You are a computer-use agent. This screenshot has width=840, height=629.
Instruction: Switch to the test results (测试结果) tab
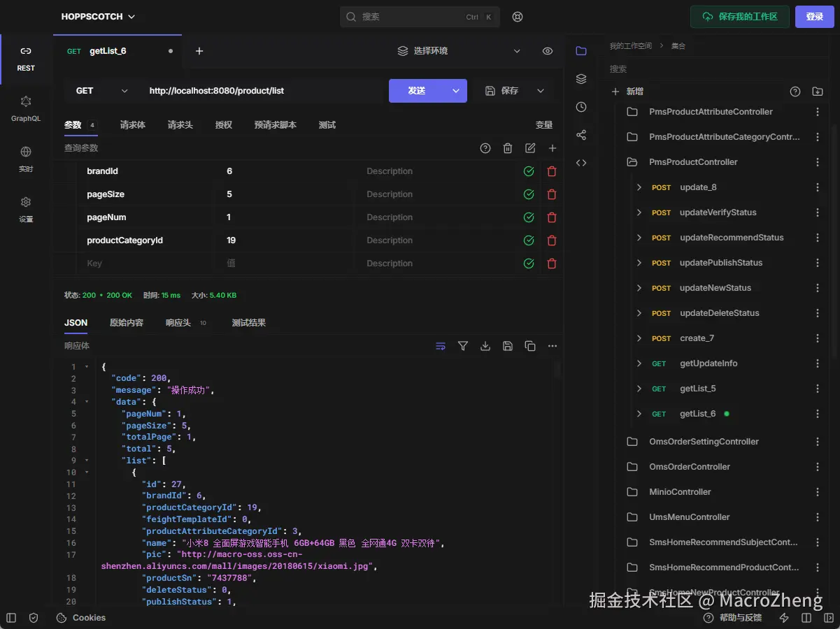click(249, 323)
